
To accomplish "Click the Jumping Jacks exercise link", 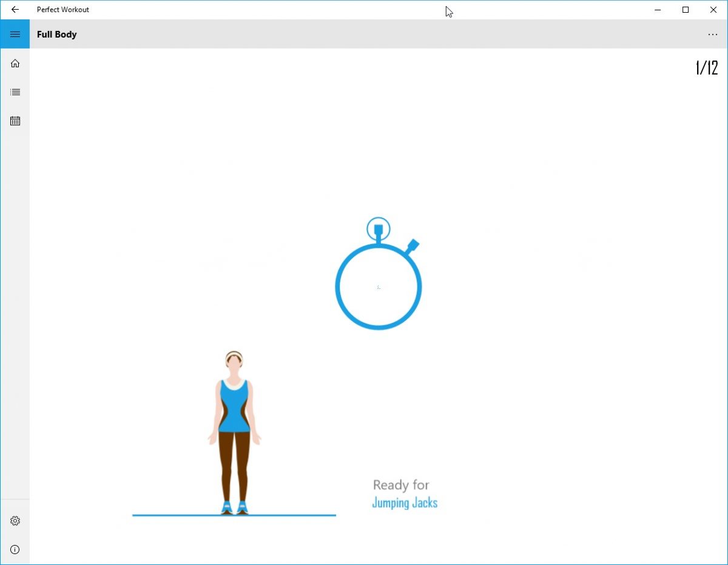I will point(405,503).
